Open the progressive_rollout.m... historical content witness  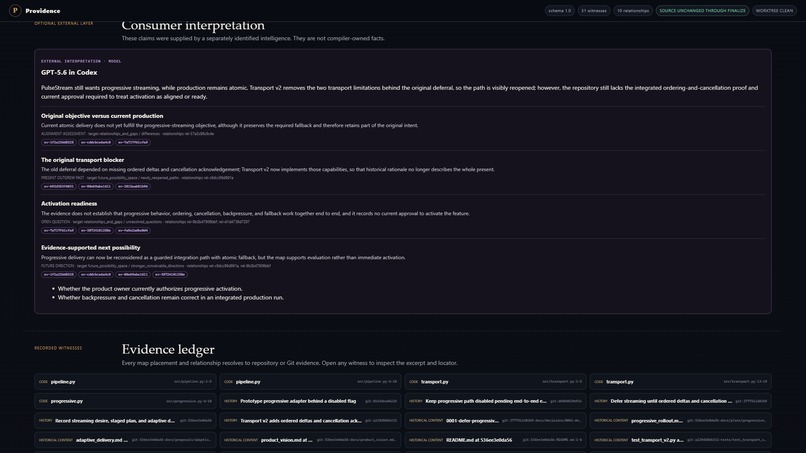(681, 421)
